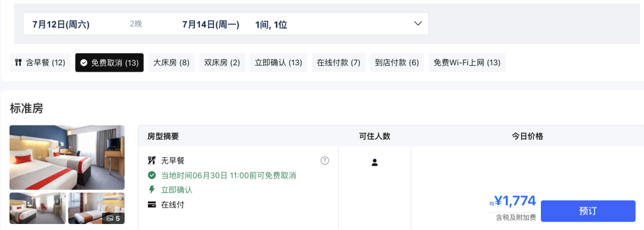Click the lightning bolt instant confirmation icon
The height and width of the screenshot is (230, 644).
tap(151, 190)
